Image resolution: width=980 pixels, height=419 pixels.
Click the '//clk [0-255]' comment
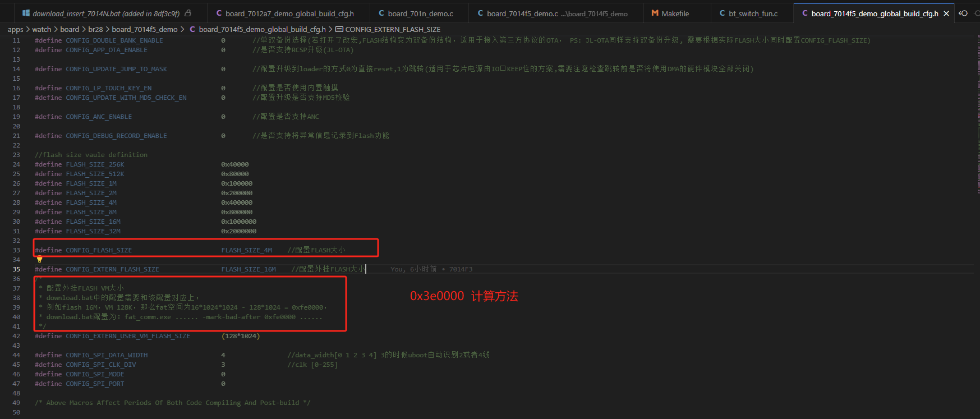pyautogui.click(x=312, y=365)
